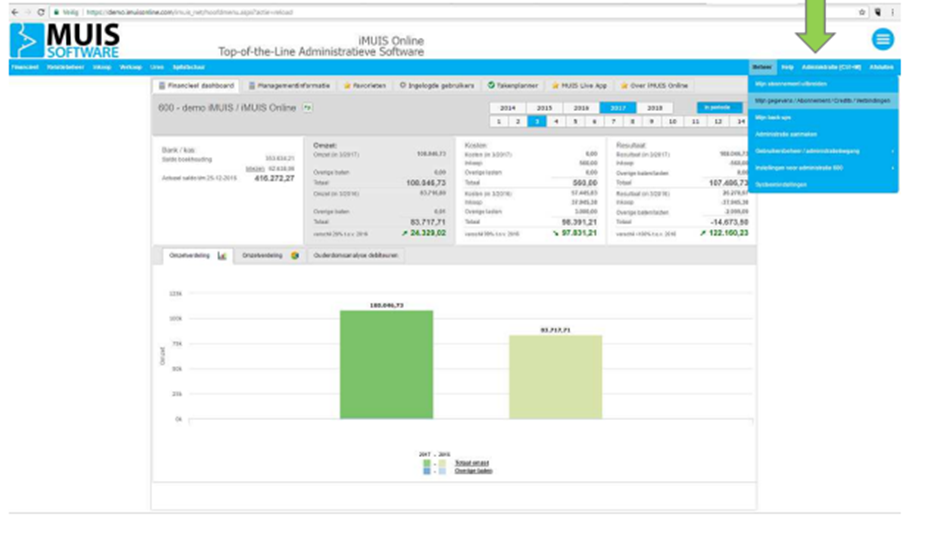This screenshot has height=558, width=945.
Task: Click light green legend swatch
Action: point(442,463)
